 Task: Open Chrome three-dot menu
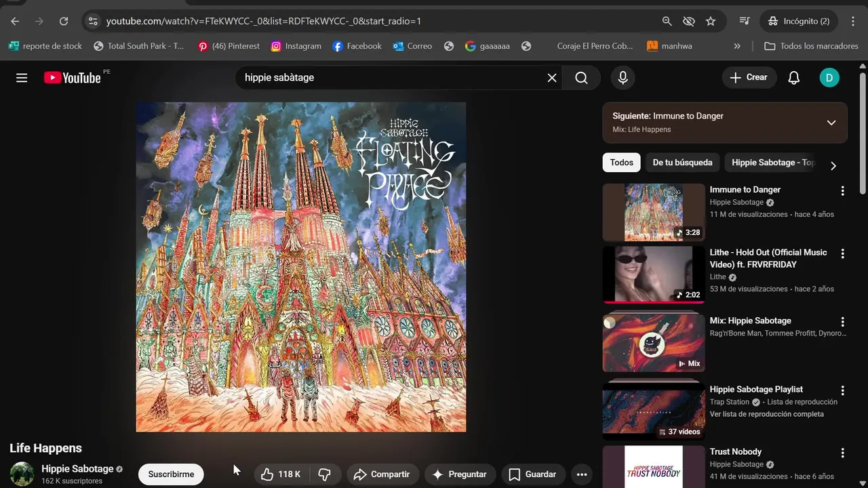pos(853,21)
